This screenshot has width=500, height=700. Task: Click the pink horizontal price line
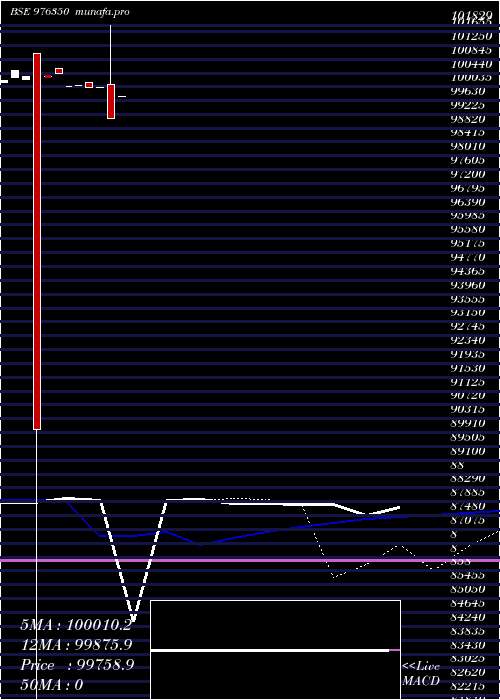click(250, 560)
